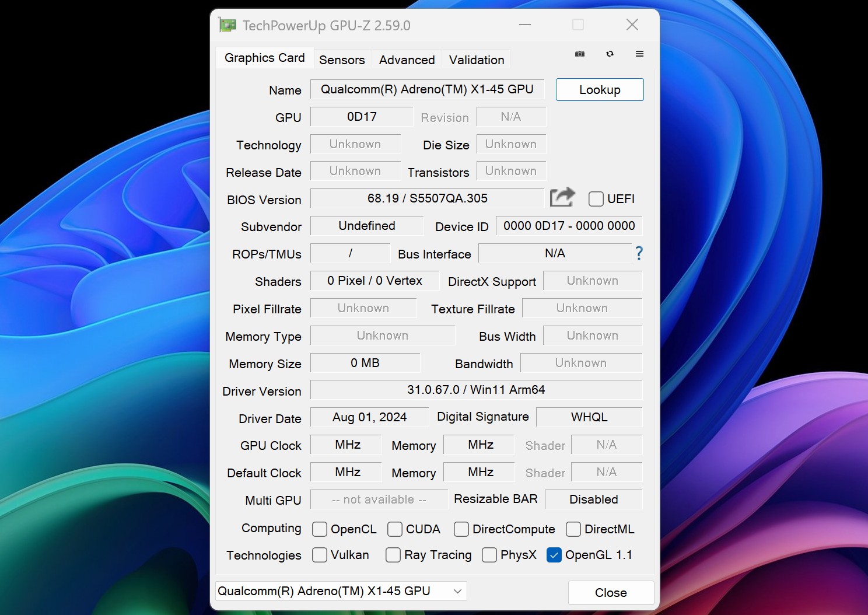Click the Bus Width Unknown field
Screen dimensions: 868x615
pyautogui.click(x=593, y=336)
